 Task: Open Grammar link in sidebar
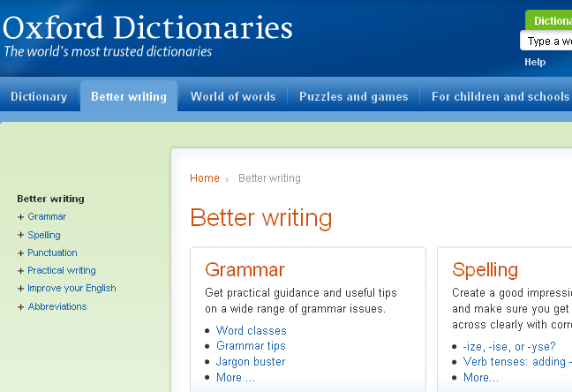47,216
